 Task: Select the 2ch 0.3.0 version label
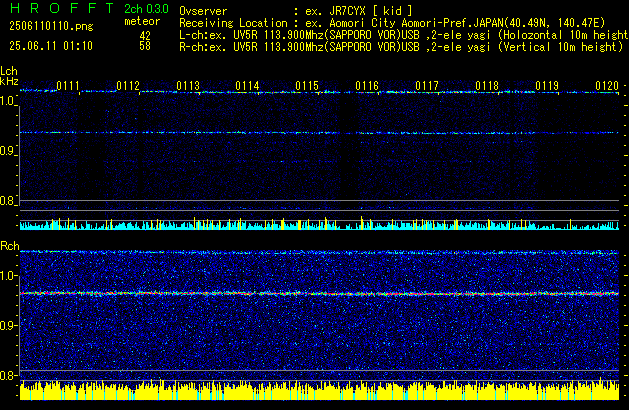click(x=146, y=8)
